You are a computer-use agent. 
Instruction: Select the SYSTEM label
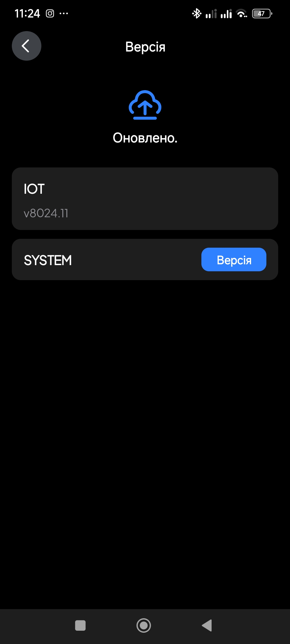coord(48,260)
